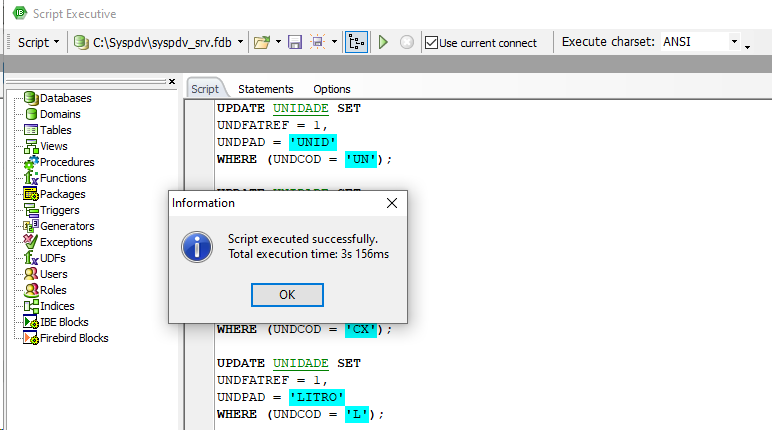Click the Generators item in the tree
This screenshot has width=772, height=430.
(x=66, y=226)
